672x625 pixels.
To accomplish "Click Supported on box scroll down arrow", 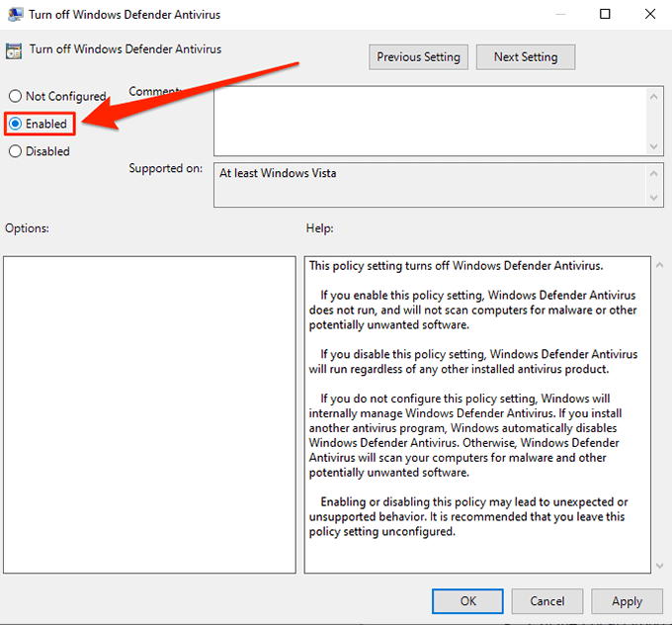I will [653, 198].
